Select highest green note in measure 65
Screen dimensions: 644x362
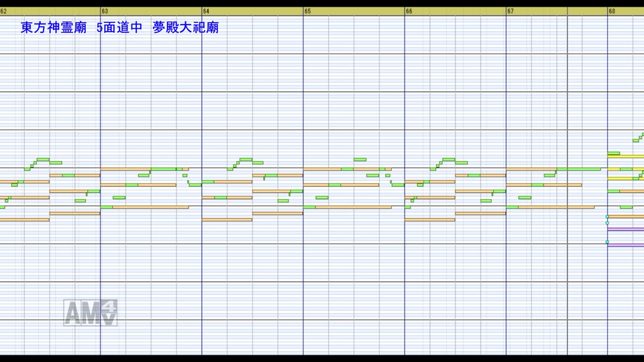(360, 160)
